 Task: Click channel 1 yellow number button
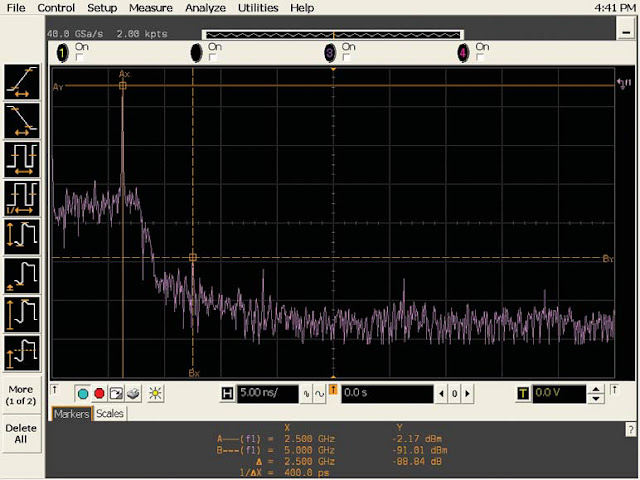pyautogui.click(x=62, y=53)
